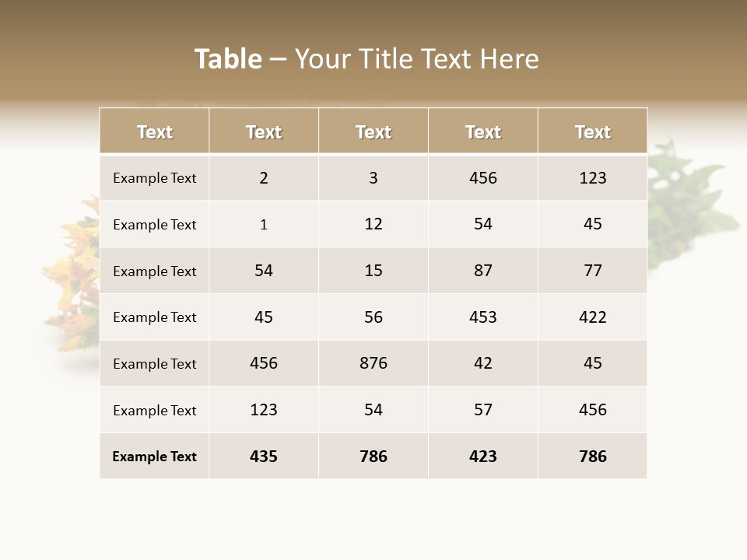This screenshot has height=560, width=747.
Task: Select the cell with value 77
Action: (x=593, y=270)
